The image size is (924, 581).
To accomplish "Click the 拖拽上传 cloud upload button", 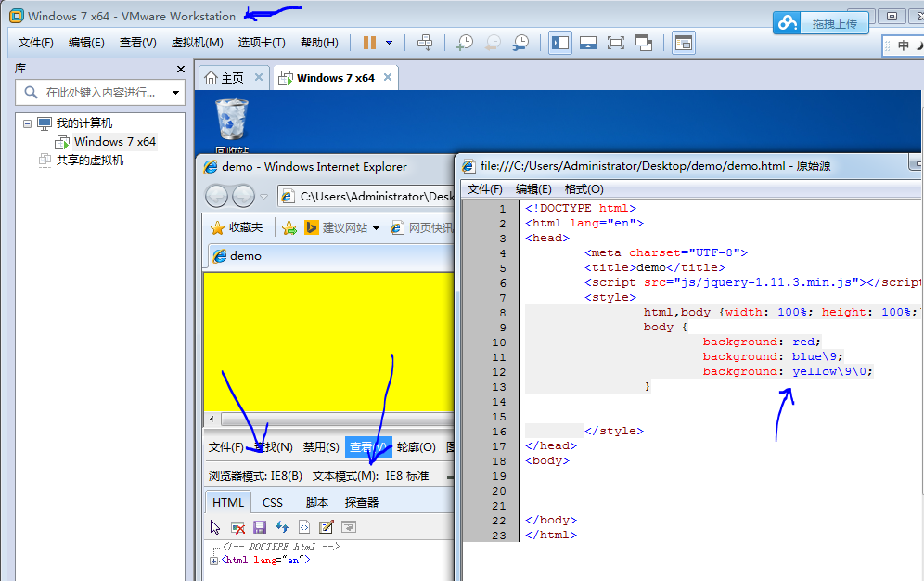I will (x=821, y=23).
